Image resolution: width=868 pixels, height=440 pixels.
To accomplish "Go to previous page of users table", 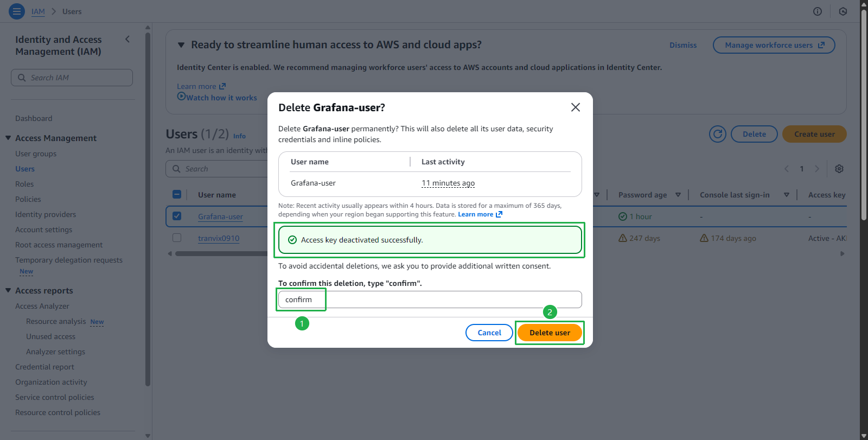I will point(787,169).
